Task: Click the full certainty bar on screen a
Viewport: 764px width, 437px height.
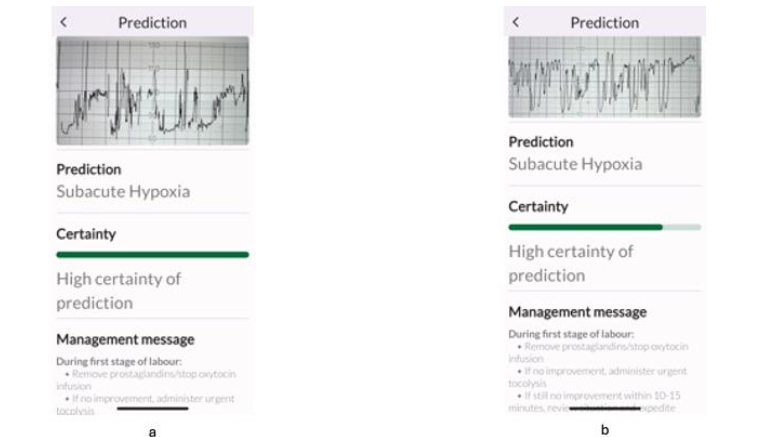Action: [152, 255]
